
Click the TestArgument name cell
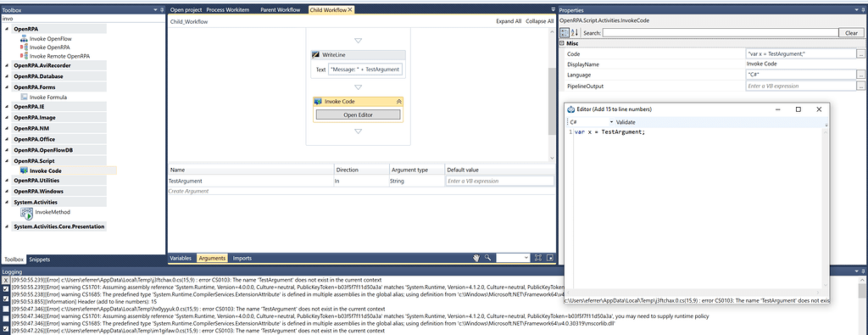(250, 181)
